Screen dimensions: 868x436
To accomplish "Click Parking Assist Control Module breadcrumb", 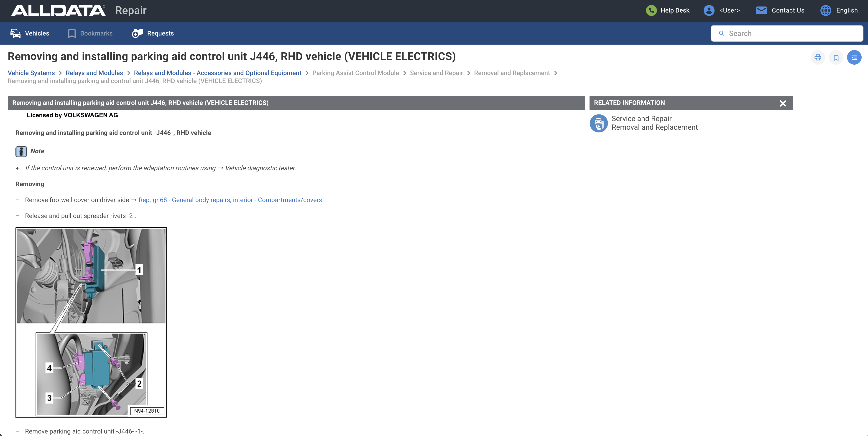I will coord(355,73).
